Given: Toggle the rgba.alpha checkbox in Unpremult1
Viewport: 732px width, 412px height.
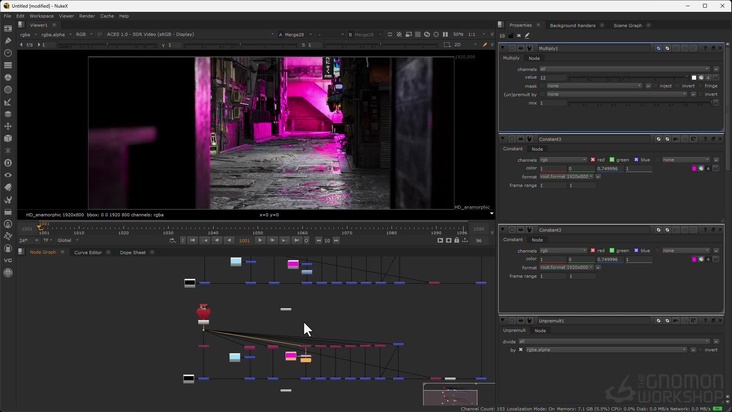Looking at the screenshot, I should click(x=521, y=349).
